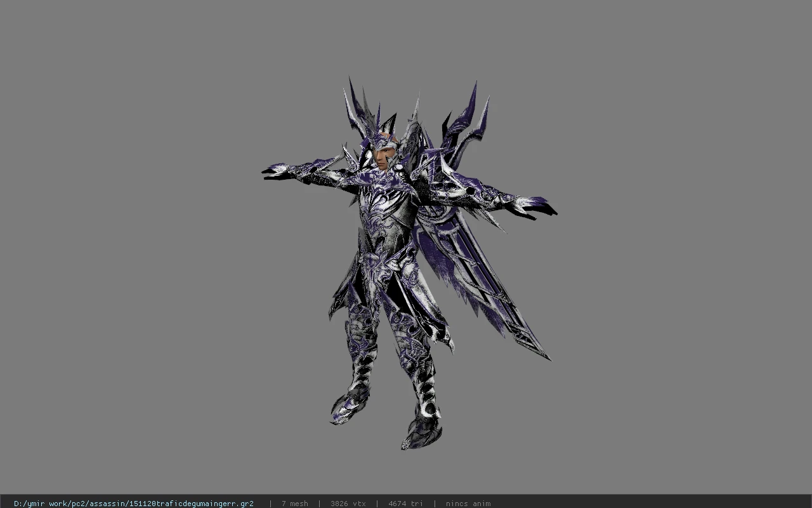The width and height of the screenshot is (812, 508).
Task: Click the "nincs anim" status entry
Action: 468,504
